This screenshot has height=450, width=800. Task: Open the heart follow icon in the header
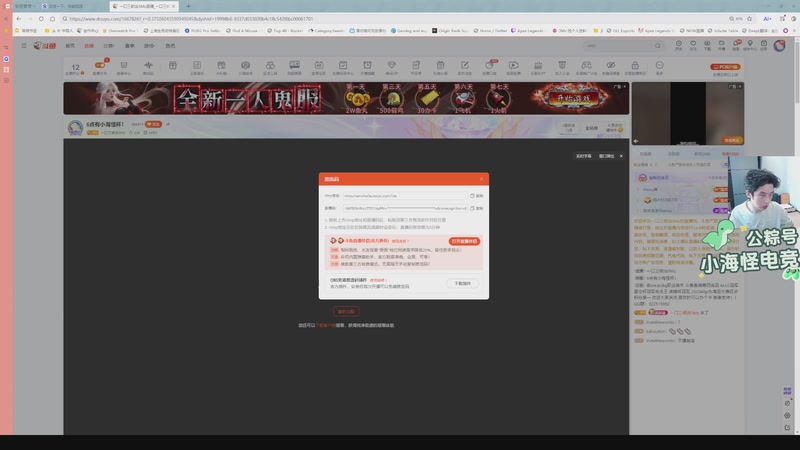[693, 45]
